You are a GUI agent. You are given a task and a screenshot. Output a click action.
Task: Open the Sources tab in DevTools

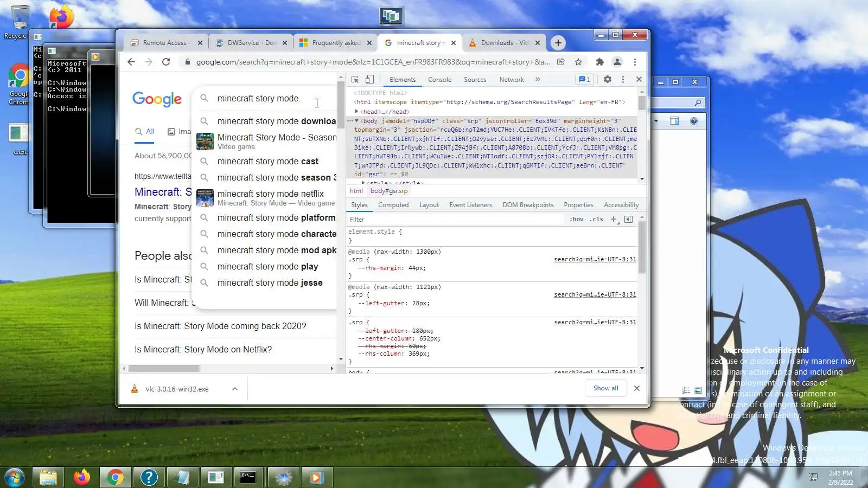(x=475, y=80)
